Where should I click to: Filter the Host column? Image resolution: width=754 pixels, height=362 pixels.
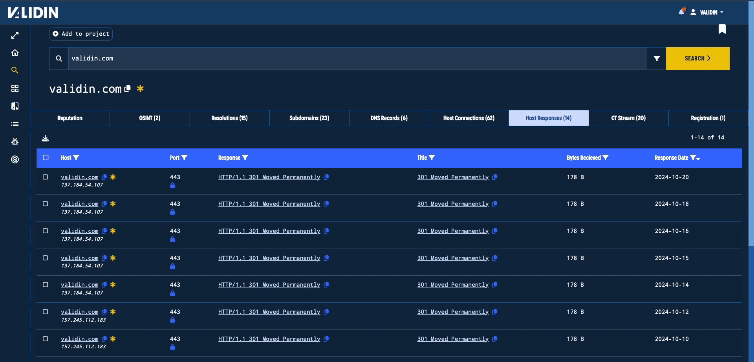point(76,158)
